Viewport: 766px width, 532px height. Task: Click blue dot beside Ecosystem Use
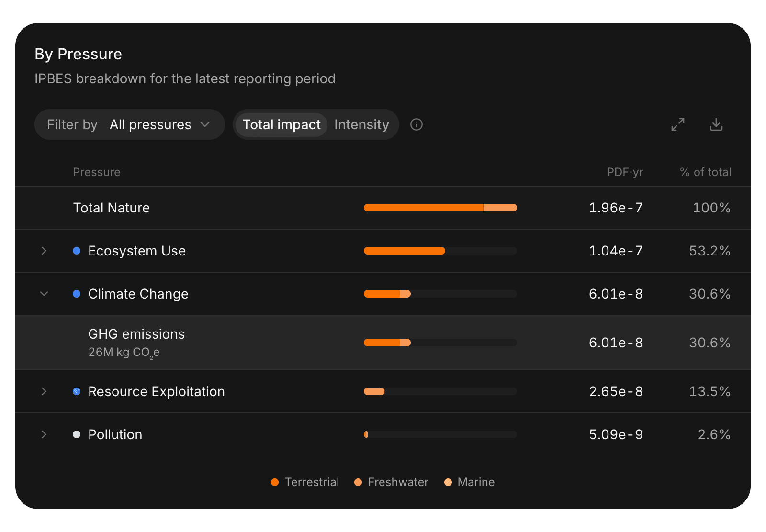tap(77, 251)
